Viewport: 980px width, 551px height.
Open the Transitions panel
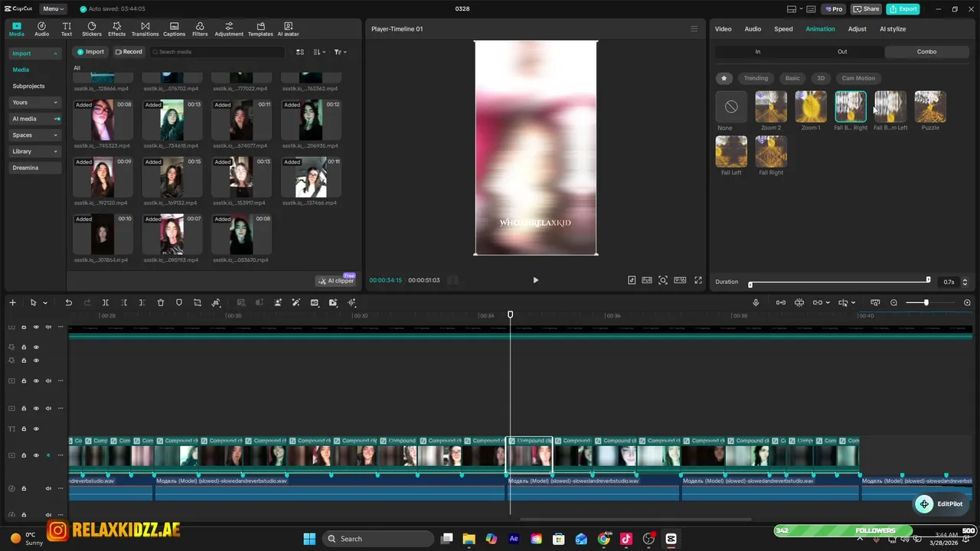(x=145, y=29)
